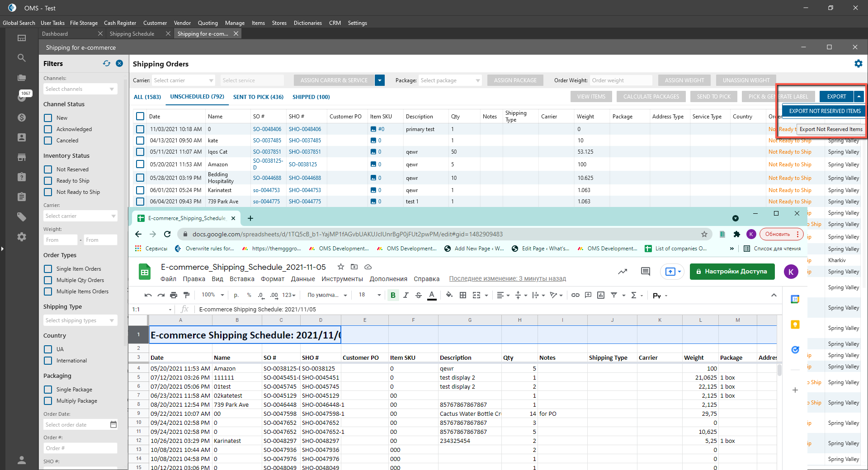Open the Dictionaries menu
Image resolution: width=868 pixels, height=470 pixels.
[x=307, y=23]
